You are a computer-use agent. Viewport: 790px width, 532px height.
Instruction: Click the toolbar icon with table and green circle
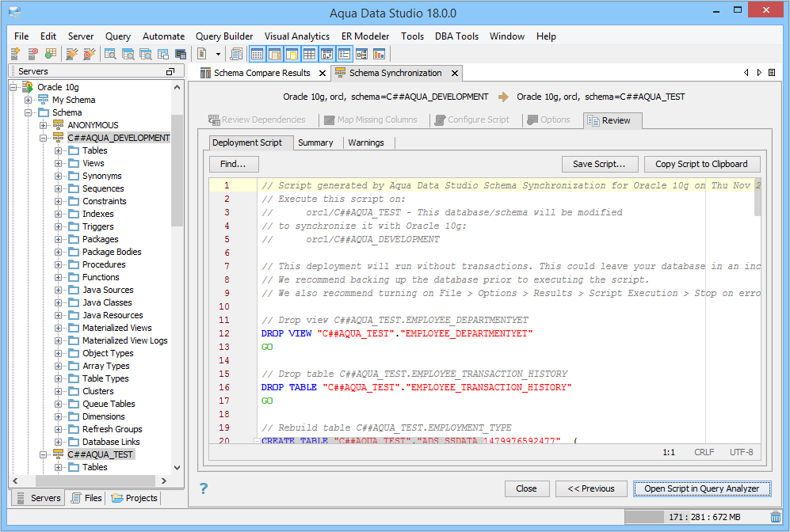point(51,53)
